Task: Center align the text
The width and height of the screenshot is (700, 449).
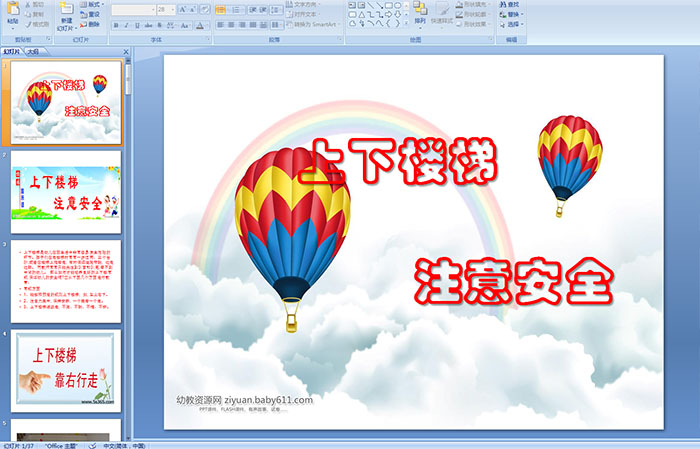Action: pyautogui.click(x=231, y=25)
